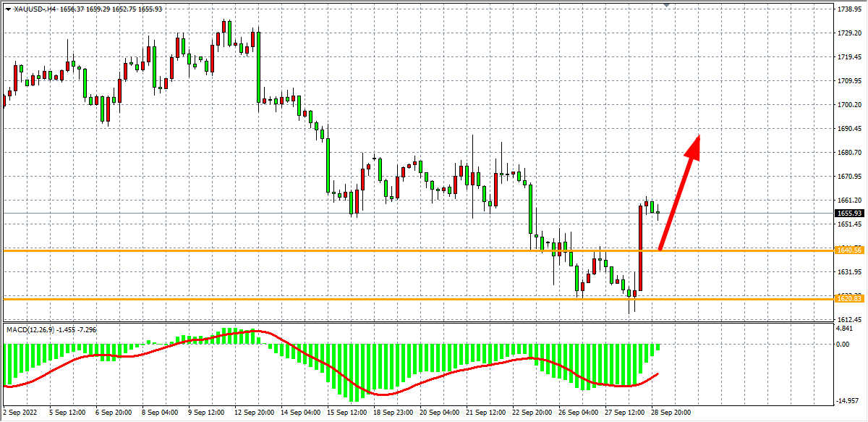This screenshot has height=422, width=868.
Task: Click the XAUUSD,H4 chart title text
Action: coord(35,9)
